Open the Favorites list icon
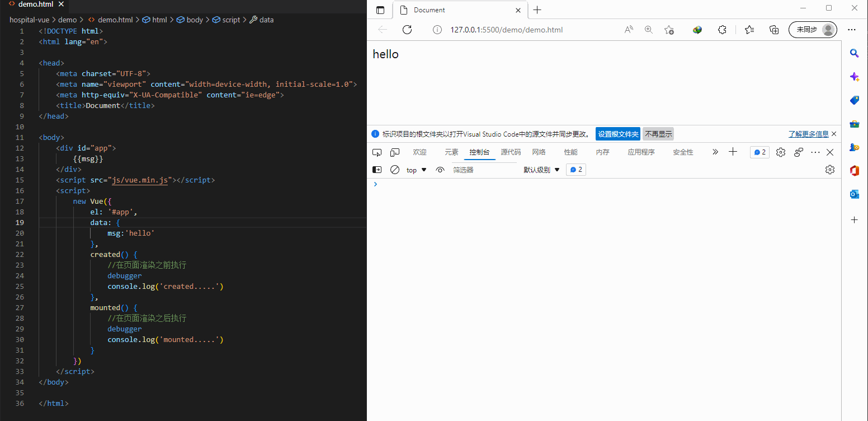 click(x=749, y=30)
